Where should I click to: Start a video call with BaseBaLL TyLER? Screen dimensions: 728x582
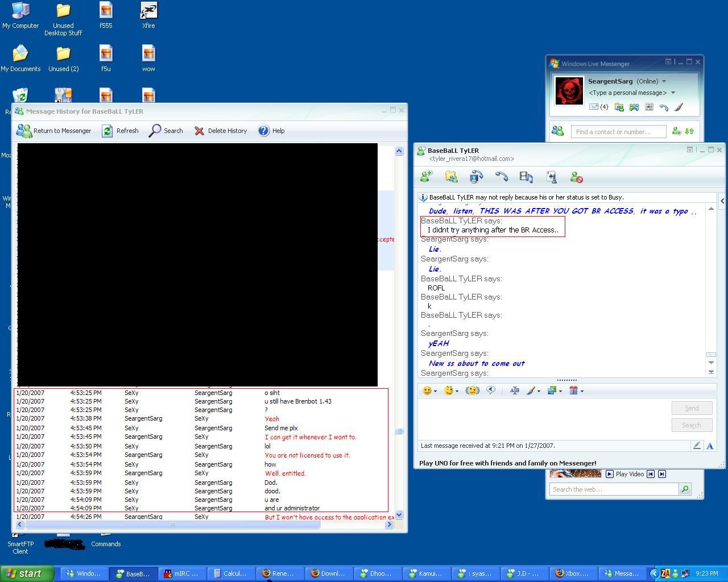(476, 177)
